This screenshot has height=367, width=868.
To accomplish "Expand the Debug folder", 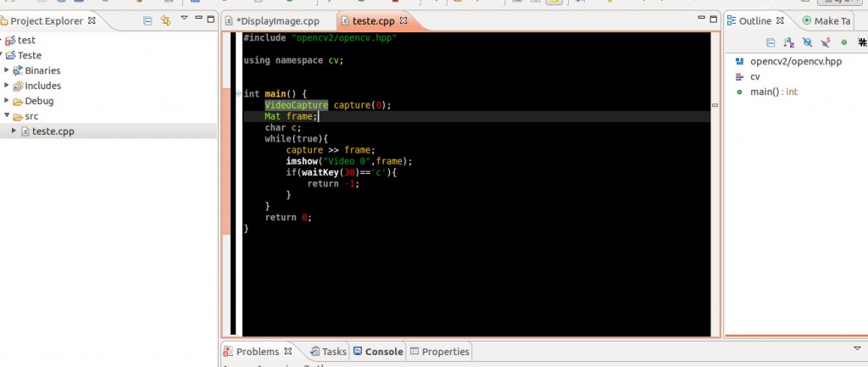I will 7,101.
